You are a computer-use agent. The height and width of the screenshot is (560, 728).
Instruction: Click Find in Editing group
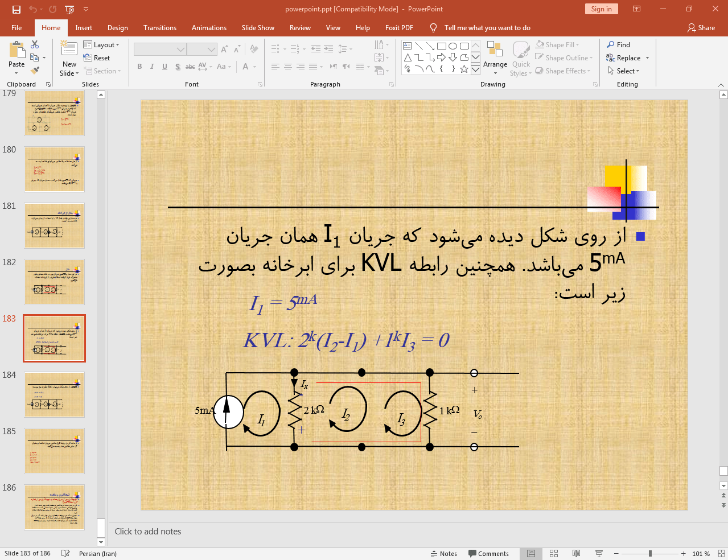(x=618, y=45)
